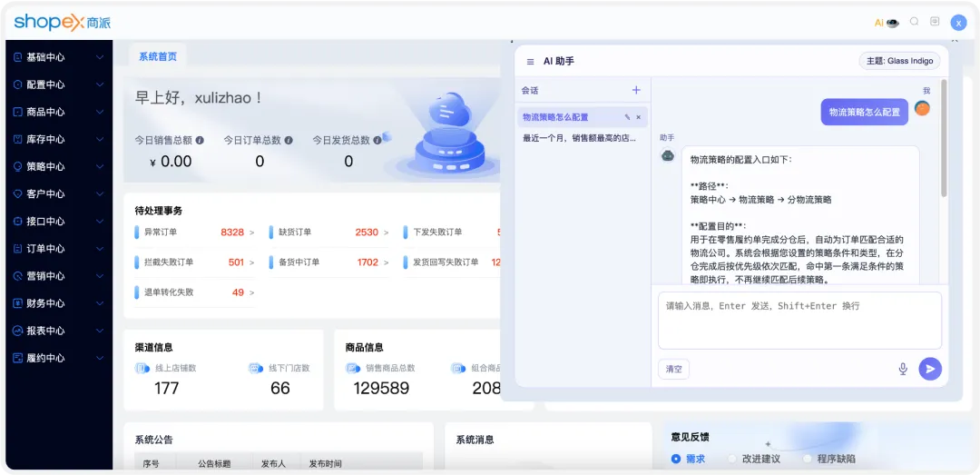Show info tooltip for 今日发货总数
The height and width of the screenshot is (475, 980).
point(377,140)
